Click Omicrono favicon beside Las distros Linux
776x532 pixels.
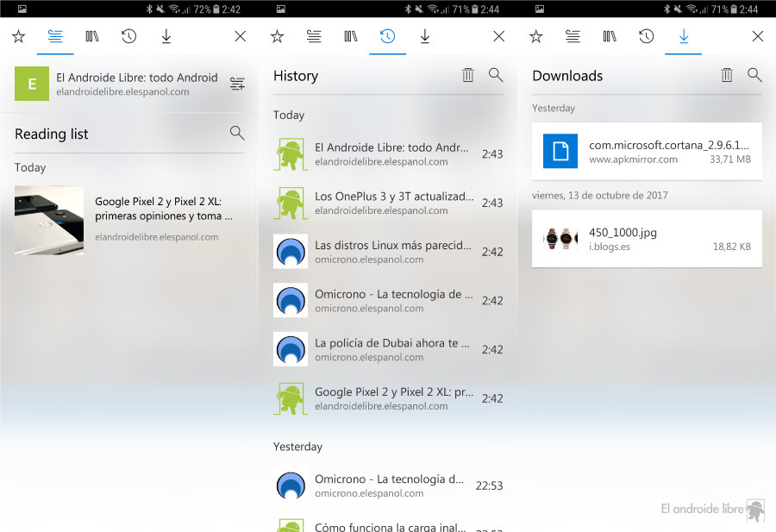pos(291,252)
